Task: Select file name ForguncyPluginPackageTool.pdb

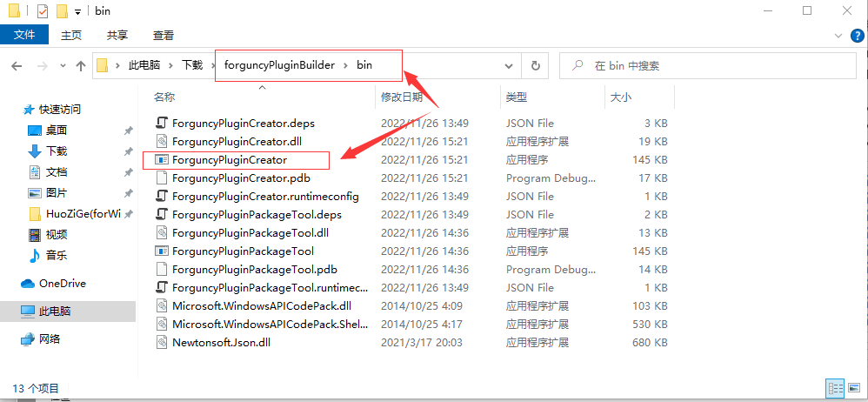Action: pos(255,269)
